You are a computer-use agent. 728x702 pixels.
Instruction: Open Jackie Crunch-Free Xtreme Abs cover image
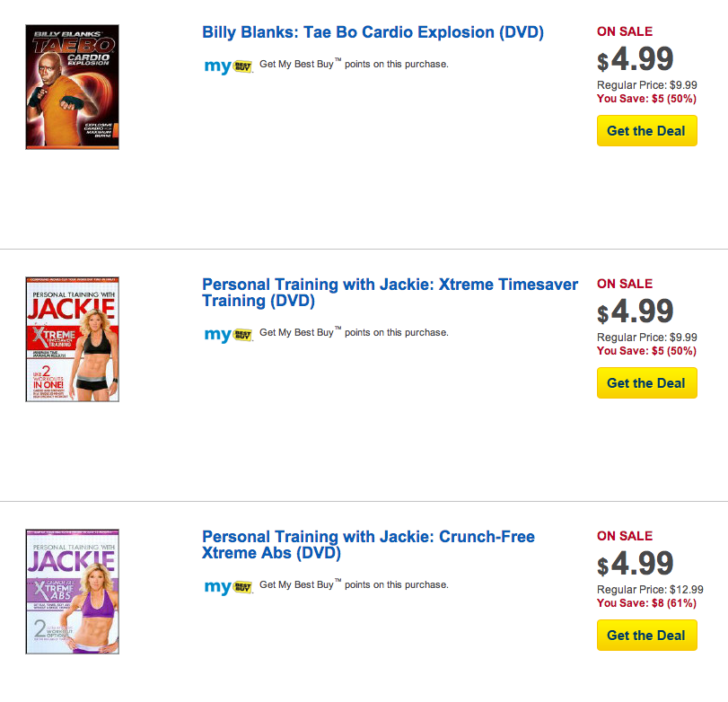coord(73,592)
